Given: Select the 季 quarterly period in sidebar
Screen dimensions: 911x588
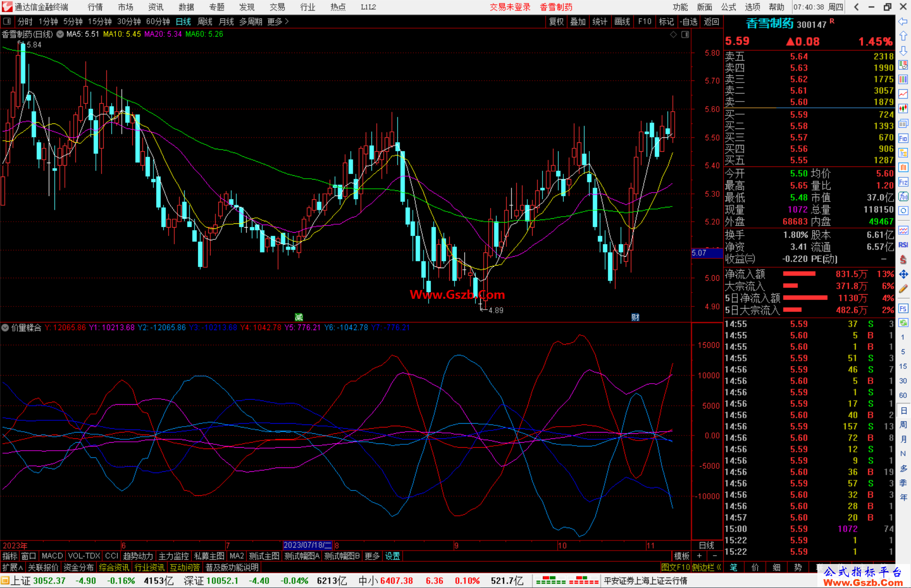Looking at the screenshot, I should (x=903, y=483).
